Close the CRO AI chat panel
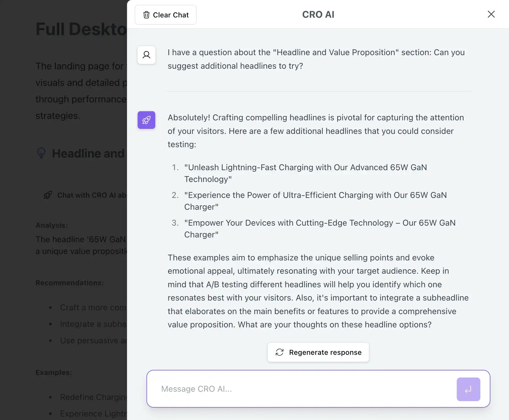Screen dimensions: 509x420 coord(491,14)
